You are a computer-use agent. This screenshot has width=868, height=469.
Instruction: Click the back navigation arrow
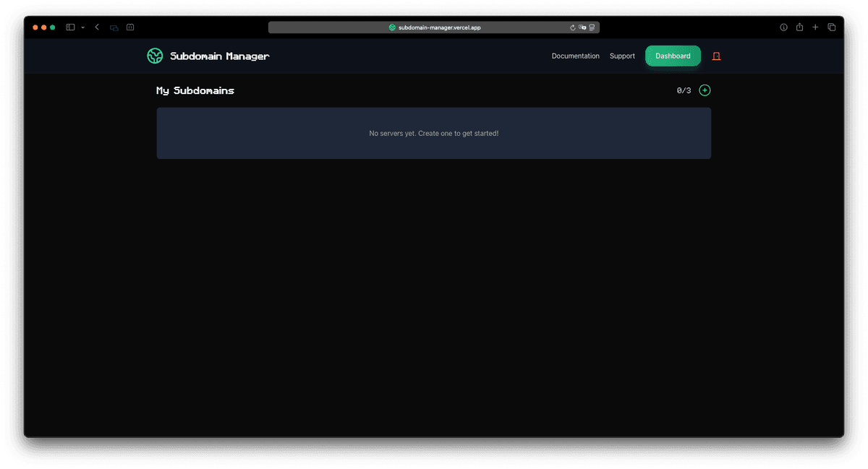coord(97,27)
